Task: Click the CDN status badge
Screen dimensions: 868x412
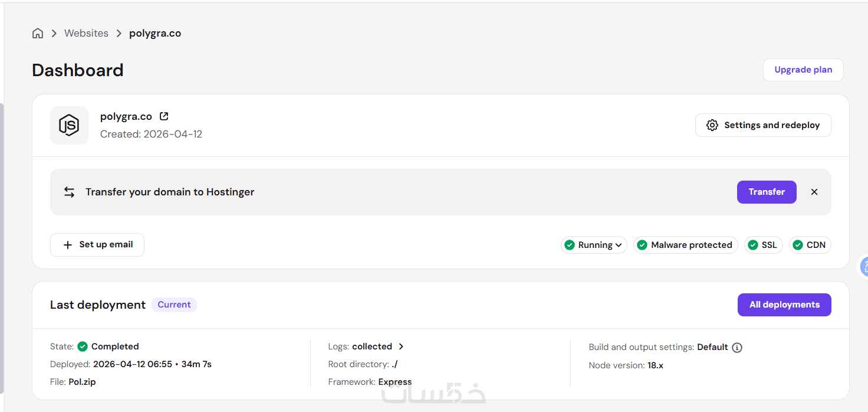Action: pyautogui.click(x=810, y=245)
